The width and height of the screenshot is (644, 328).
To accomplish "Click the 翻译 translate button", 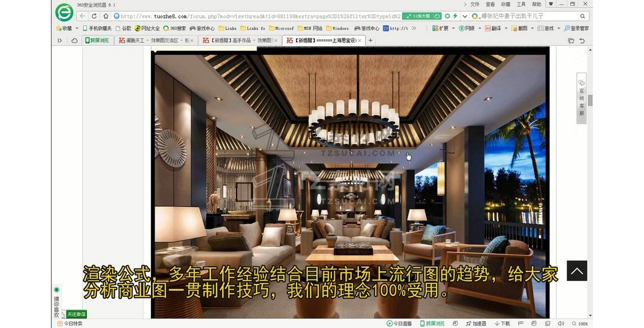I will coord(493,28).
